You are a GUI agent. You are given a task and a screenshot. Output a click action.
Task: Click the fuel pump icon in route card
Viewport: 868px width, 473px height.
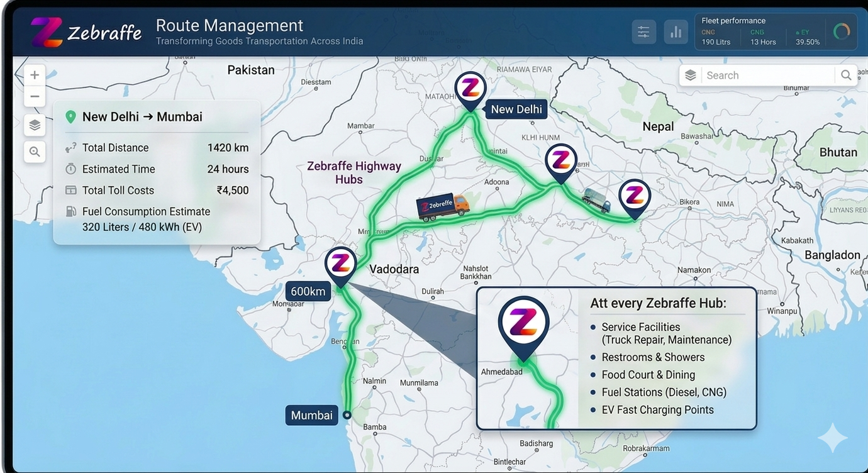click(70, 211)
